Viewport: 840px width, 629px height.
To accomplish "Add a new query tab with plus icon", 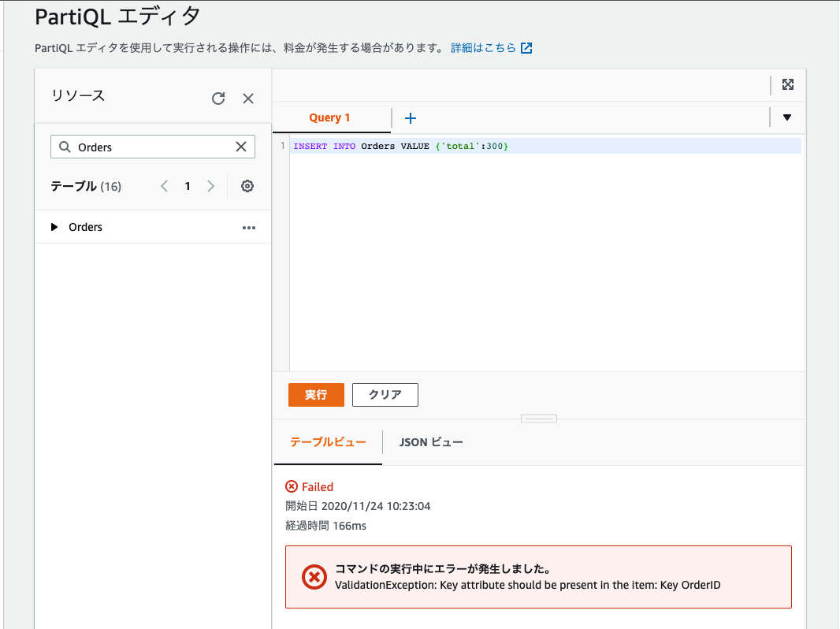I will click(410, 117).
